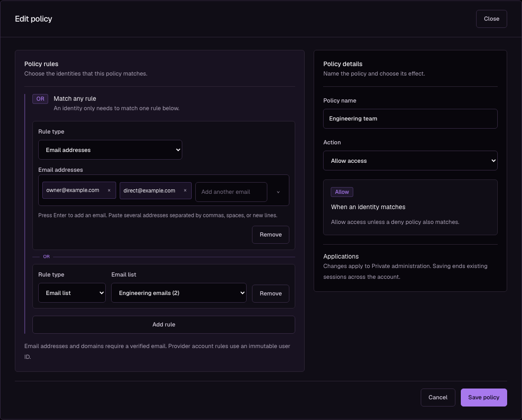This screenshot has width=522, height=420.
Task: Click the OR match badge
Action: tap(40, 99)
